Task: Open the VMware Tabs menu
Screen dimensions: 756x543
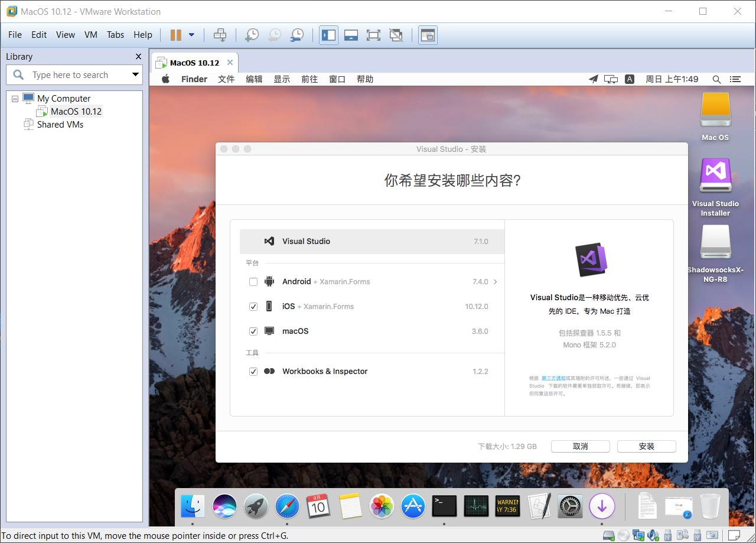Action: pyautogui.click(x=116, y=35)
